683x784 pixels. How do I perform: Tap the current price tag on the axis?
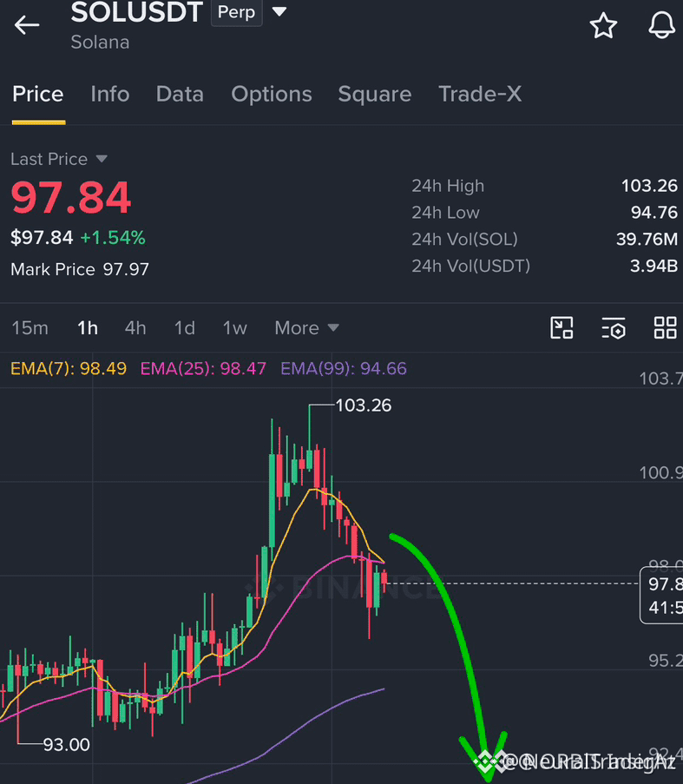coord(661,596)
